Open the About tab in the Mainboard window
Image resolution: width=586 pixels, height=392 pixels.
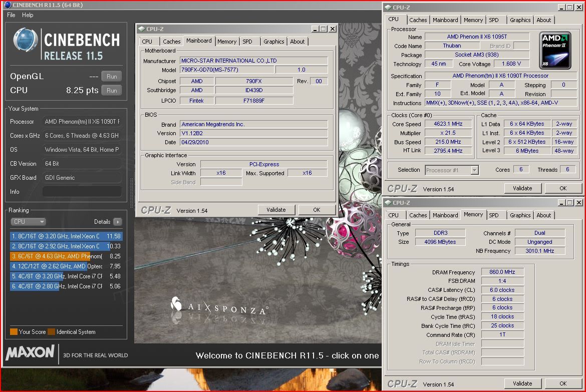298,42
